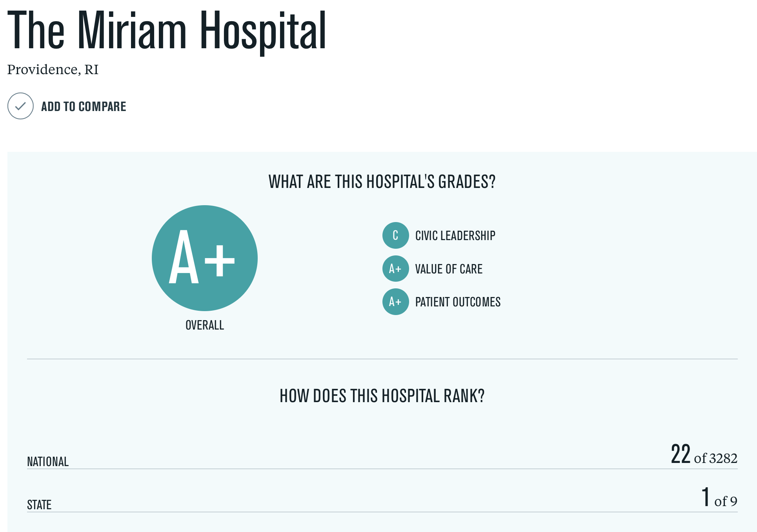Viewport: 757px width, 532px height.
Task: Click the divider line above ranking section
Action: [382, 359]
